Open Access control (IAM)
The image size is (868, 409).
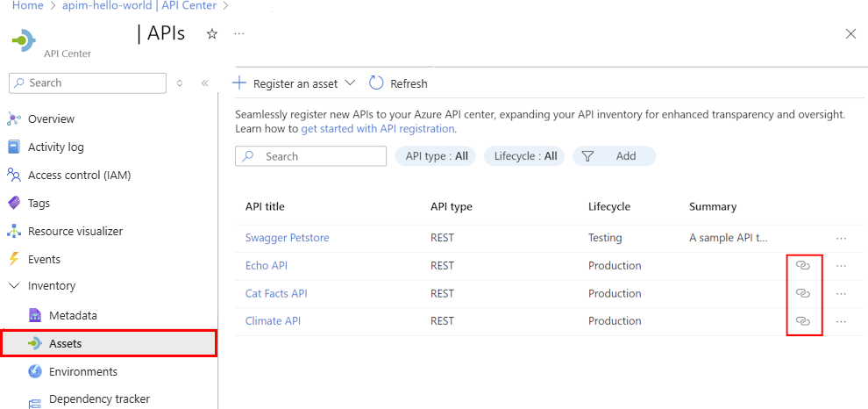coord(79,176)
